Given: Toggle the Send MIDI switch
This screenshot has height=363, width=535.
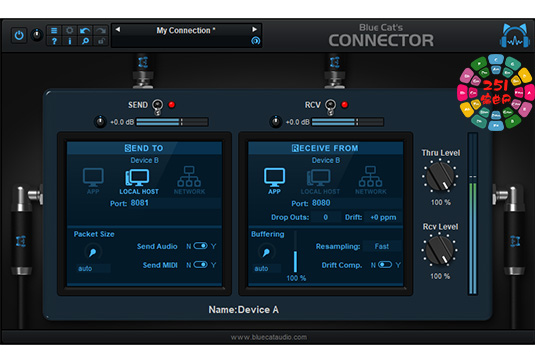Looking at the screenshot, I should 200,265.
